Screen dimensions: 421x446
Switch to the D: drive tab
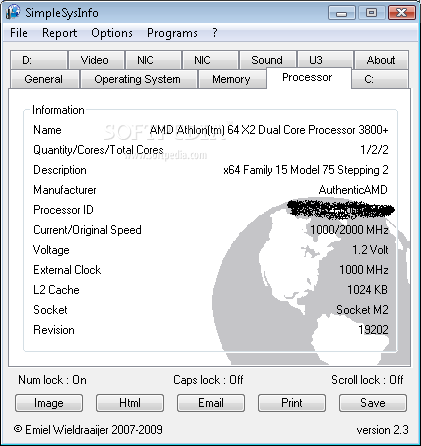[x=39, y=60]
